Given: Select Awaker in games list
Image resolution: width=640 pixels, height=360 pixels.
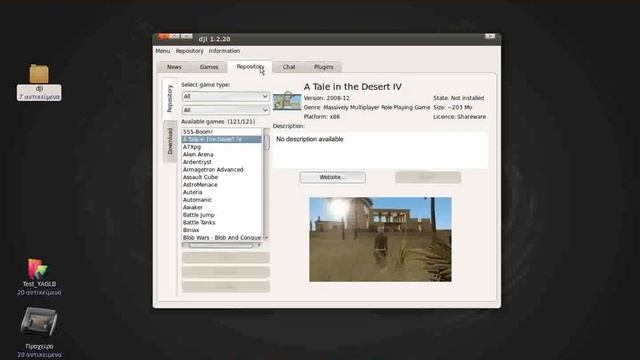Looking at the screenshot, I should (222, 207).
